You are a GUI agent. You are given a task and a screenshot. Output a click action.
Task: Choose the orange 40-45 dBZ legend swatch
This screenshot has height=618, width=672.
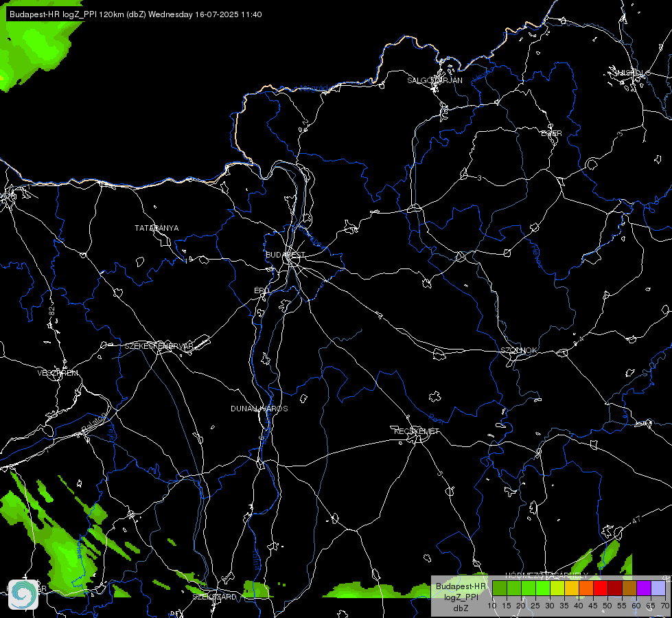point(586,588)
